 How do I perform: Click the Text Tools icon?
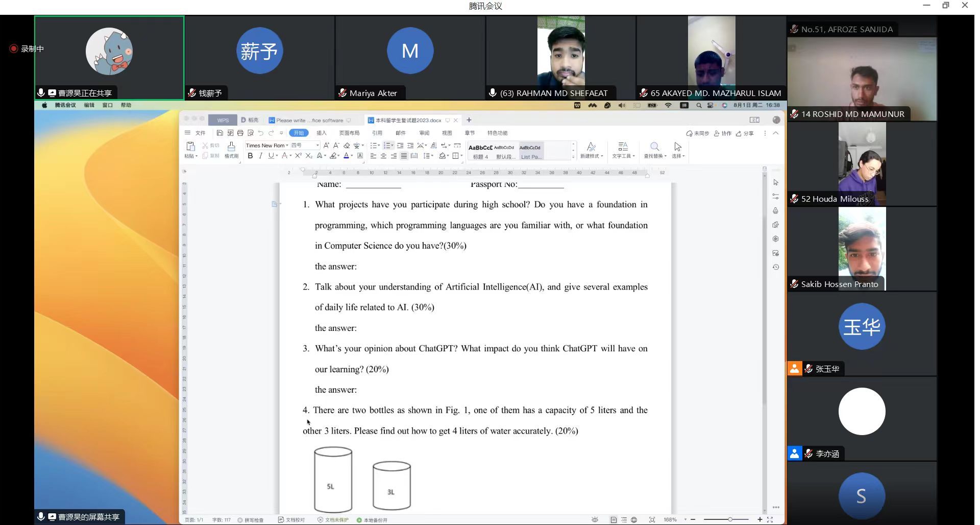[x=623, y=147]
